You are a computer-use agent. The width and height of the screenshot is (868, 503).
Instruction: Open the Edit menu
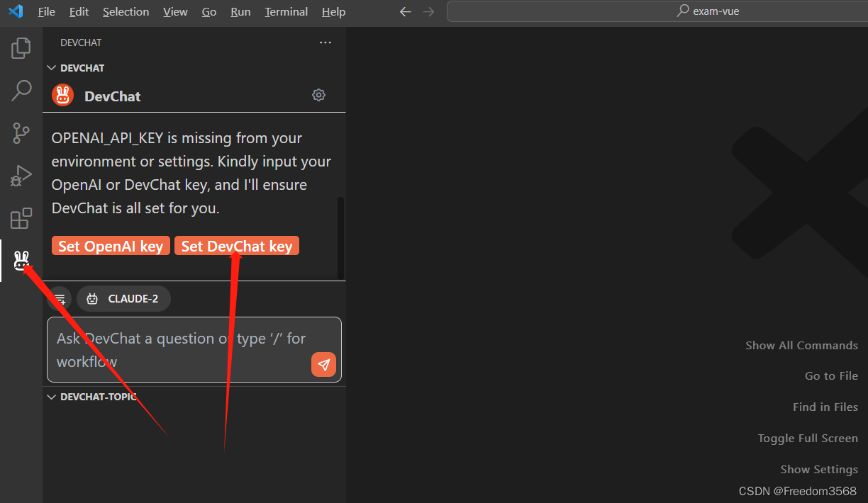click(x=79, y=11)
